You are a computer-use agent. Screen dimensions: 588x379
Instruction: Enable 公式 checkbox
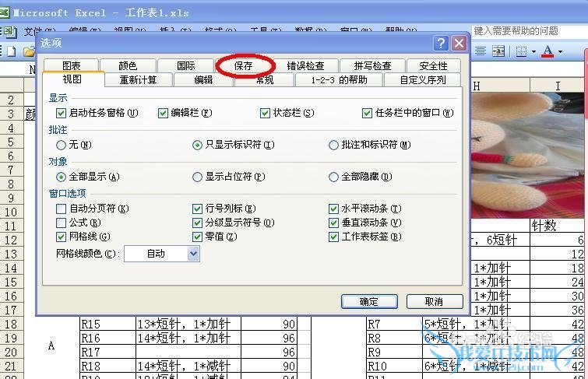point(61,223)
